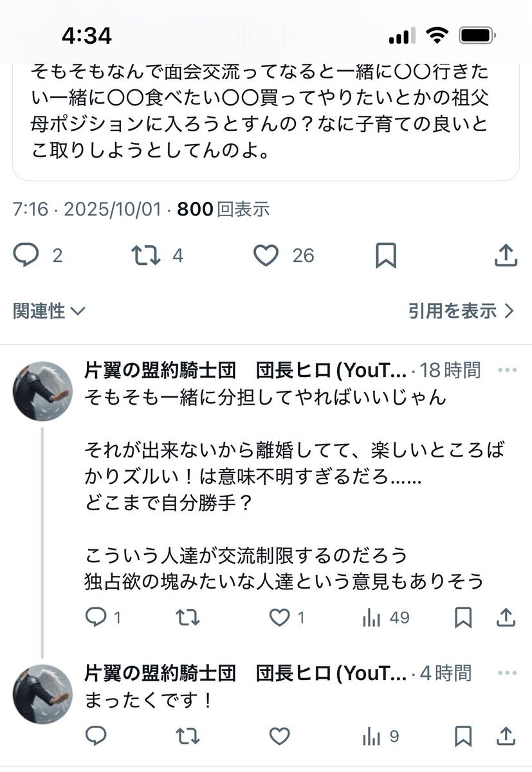Viewport: 532px width, 772px height.
Task: Bookmark the main post
Action: tap(385, 256)
